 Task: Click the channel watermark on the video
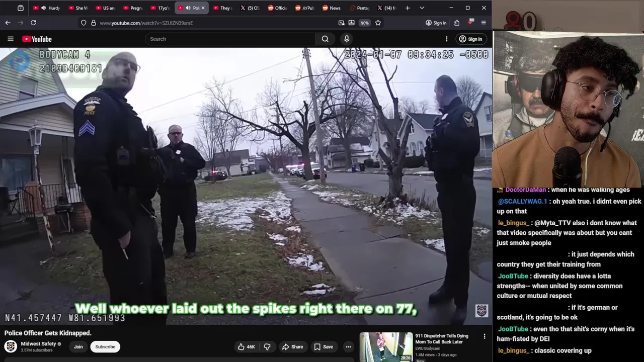click(481, 310)
